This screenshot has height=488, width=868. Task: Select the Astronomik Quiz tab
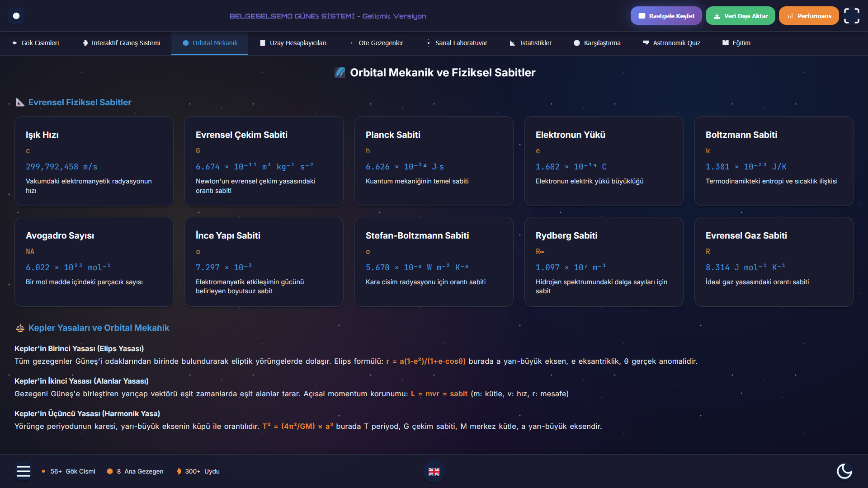[671, 43]
